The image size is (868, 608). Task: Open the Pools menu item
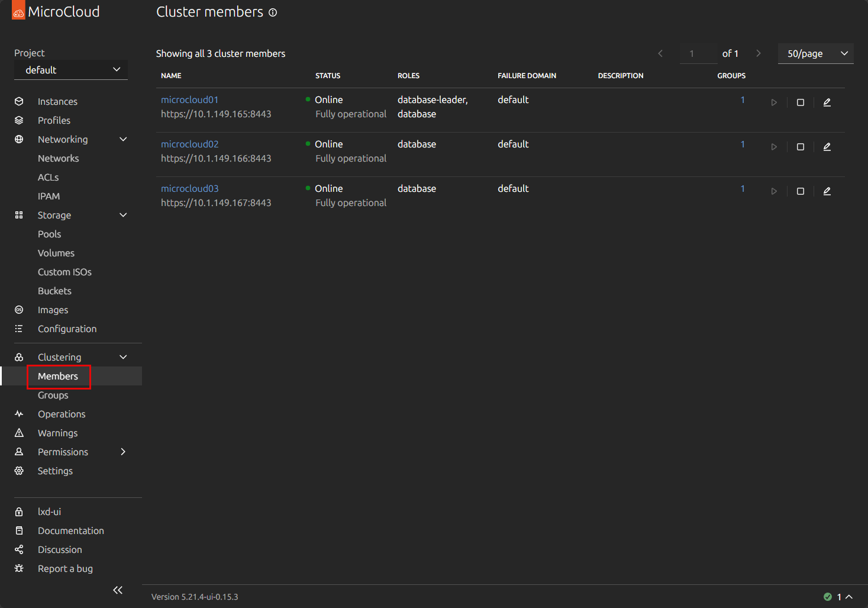pos(49,234)
